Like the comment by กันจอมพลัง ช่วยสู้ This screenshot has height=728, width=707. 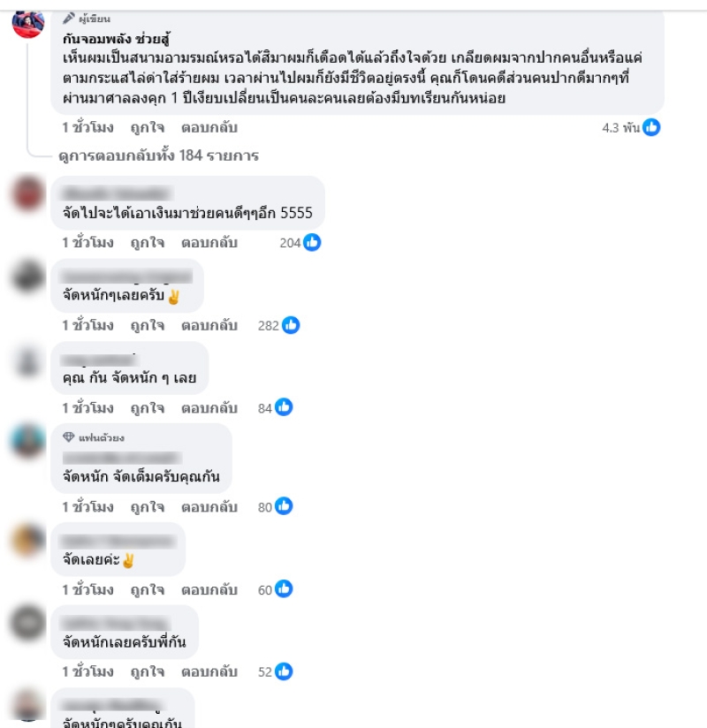click(x=148, y=128)
